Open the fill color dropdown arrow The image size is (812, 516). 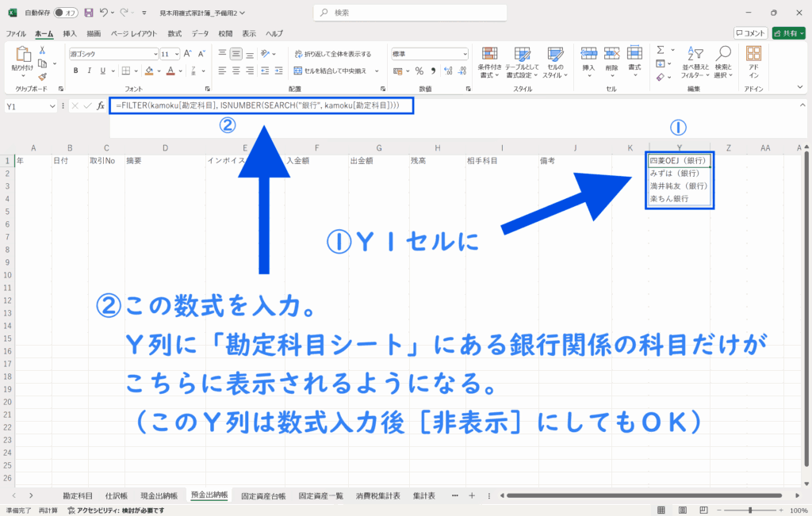pos(159,71)
